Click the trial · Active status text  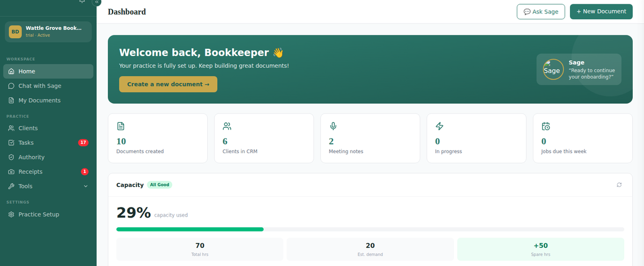click(38, 35)
